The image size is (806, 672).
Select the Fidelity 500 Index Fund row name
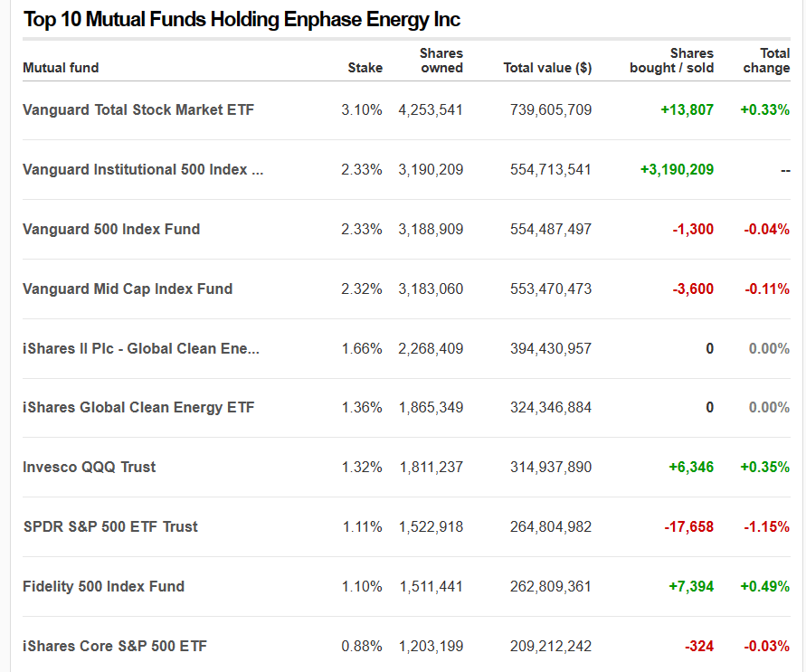pos(103,586)
